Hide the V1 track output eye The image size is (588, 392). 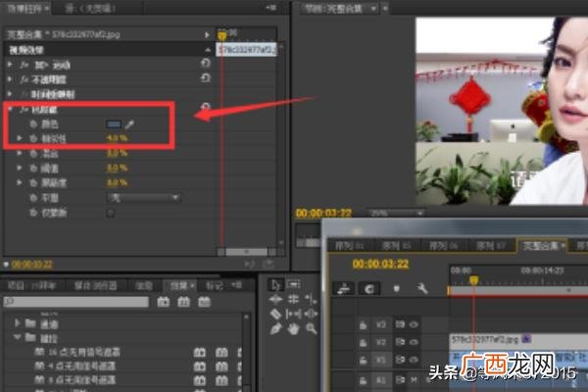tap(414, 360)
